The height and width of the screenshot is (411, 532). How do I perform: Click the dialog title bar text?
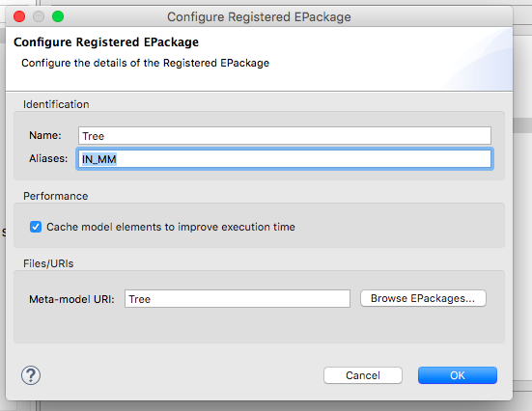click(x=259, y=16)
